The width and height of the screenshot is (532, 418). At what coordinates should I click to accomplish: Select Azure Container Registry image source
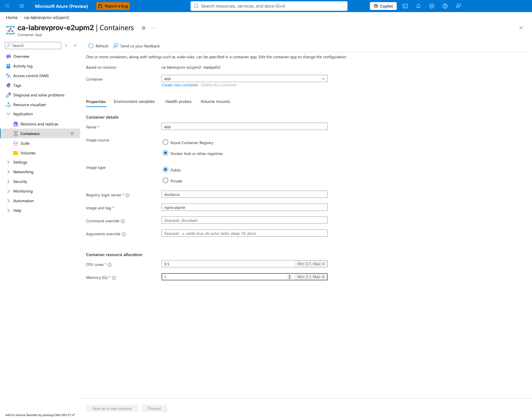[165, 142]
